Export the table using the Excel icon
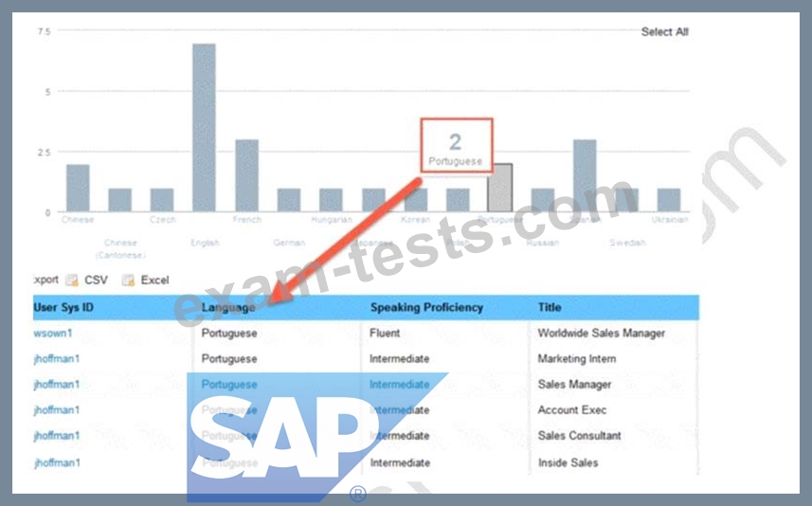 pos(128,280)
